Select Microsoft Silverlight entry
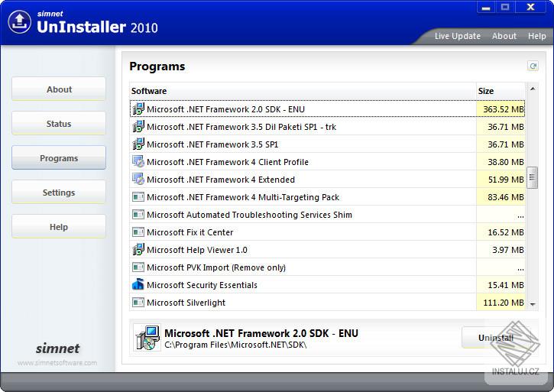This screenshot has width=554, height=392. point(327,303)
